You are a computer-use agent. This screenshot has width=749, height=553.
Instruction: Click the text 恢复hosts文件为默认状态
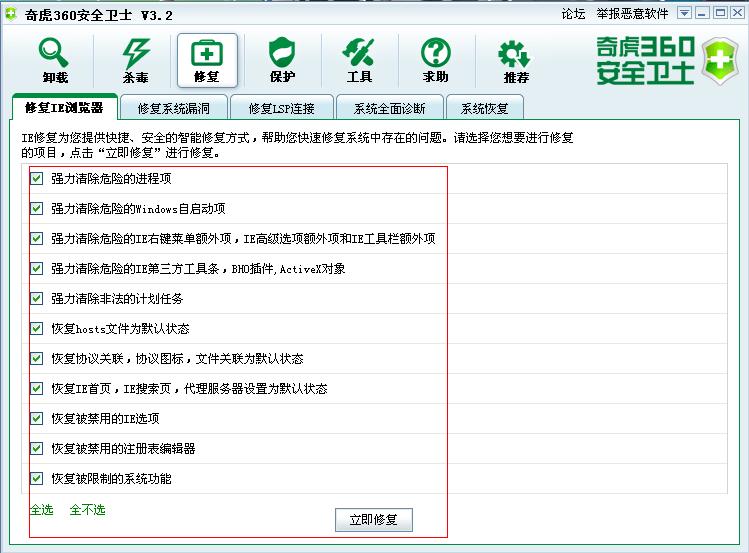coord(120,329)
